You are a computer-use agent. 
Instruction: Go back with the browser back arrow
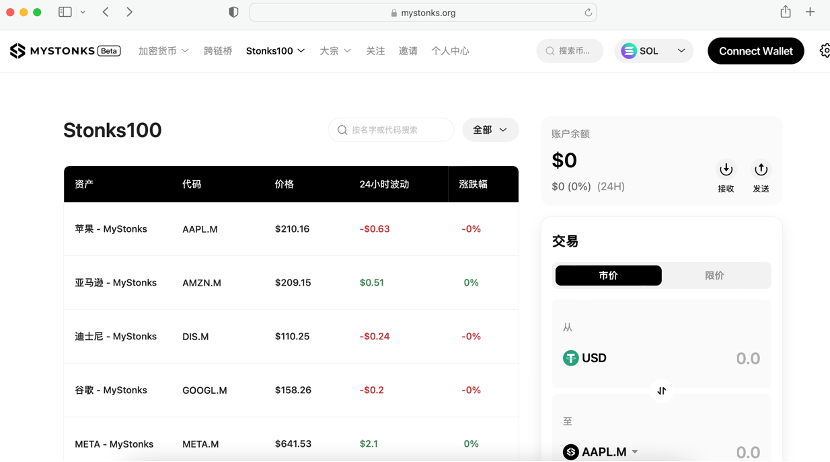click(x=106, y=12)
